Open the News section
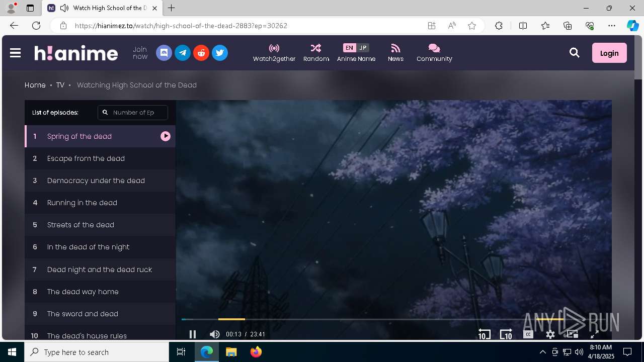The width and height of the screenshot is (644, 362). click(x=395, y=53)
